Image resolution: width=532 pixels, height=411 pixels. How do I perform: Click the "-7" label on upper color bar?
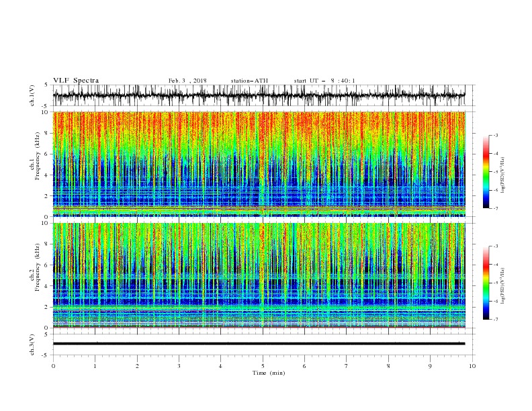point(496,208)
